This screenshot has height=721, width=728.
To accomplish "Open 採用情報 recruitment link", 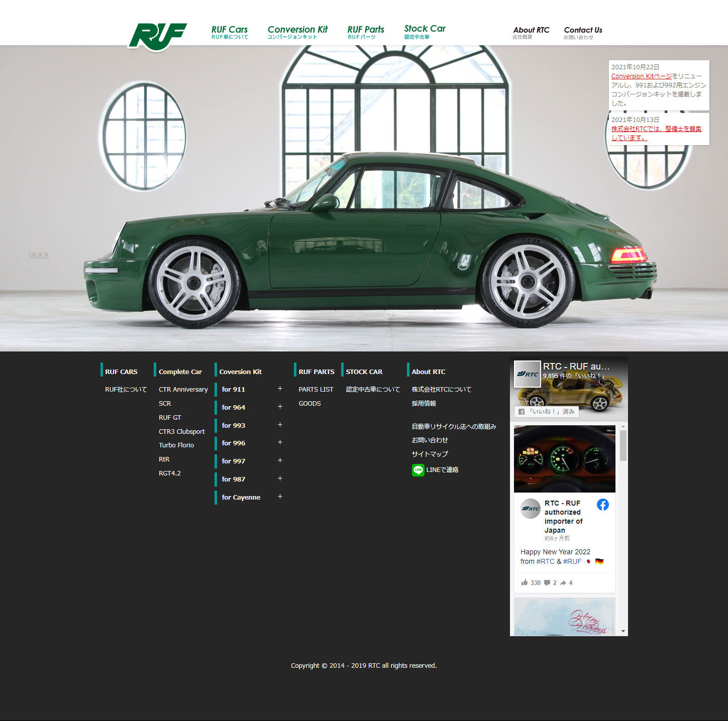I will coord(424,403).
